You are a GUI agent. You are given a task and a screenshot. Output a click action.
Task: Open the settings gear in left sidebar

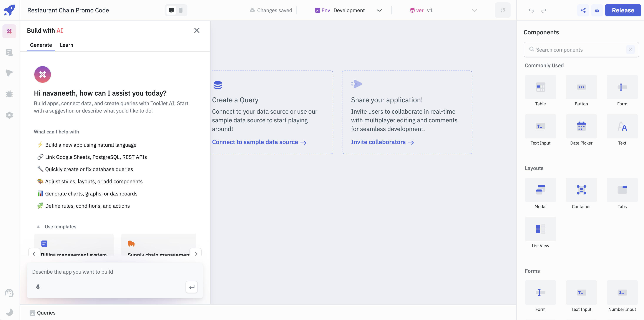point(9,115)
